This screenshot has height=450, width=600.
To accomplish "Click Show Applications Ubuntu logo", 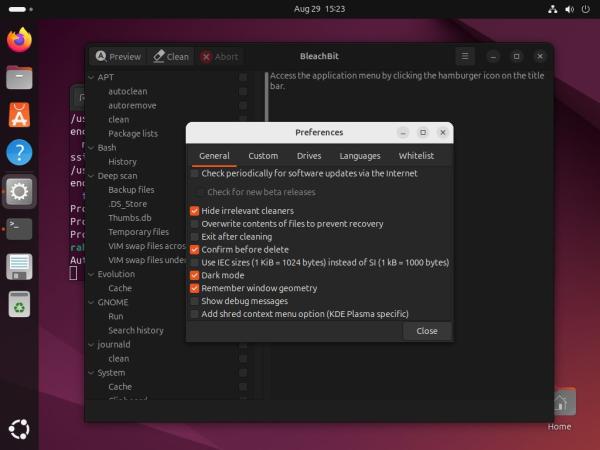I will point(19,429).
